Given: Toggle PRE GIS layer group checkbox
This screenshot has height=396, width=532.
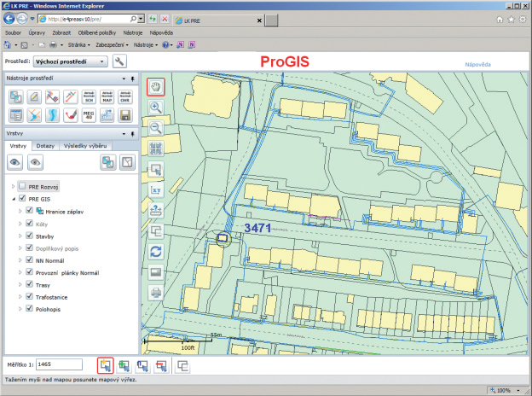Looking at the screenshot, I should 22,198.
